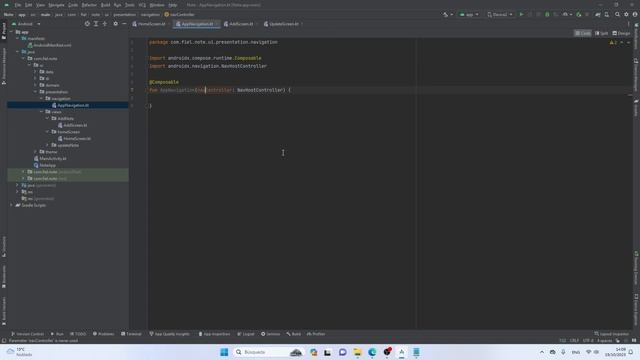The height and width of the screenshot is (360, 640).
Task: Open the File menu
Action: 18,5
